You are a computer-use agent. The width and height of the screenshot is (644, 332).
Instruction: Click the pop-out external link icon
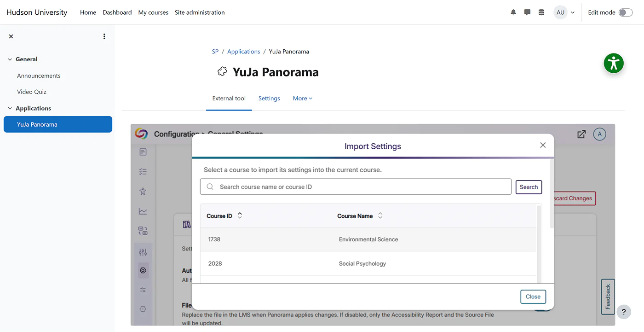point(581,134)
